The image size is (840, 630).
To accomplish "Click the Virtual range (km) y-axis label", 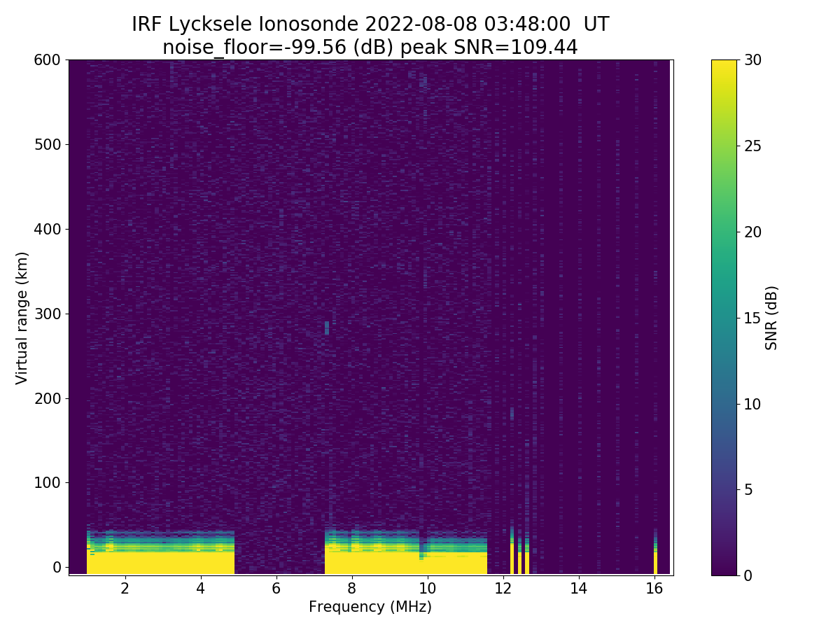I will coord(22,317).
